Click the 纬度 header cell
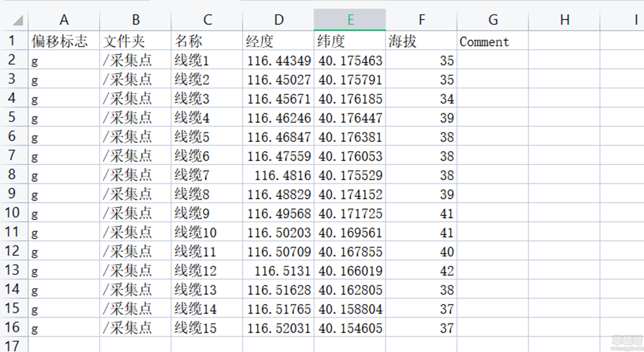 click(350, 40)
